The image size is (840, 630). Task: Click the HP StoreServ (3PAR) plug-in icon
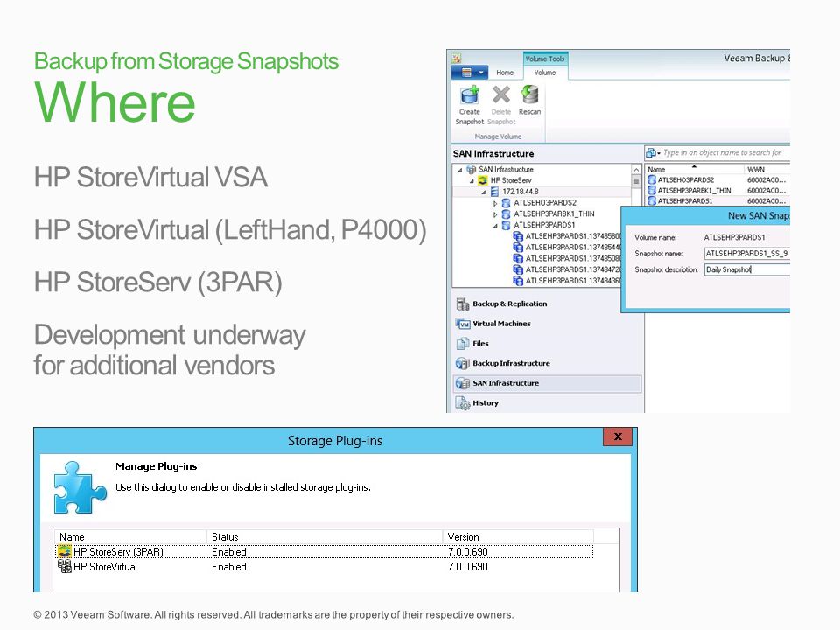tap(65, 551)
